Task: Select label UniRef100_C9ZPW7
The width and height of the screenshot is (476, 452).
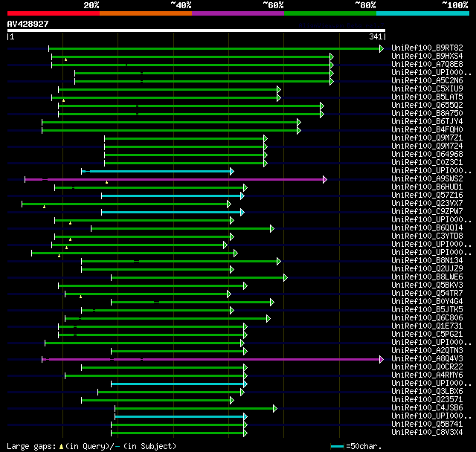Action: point(427,212)
